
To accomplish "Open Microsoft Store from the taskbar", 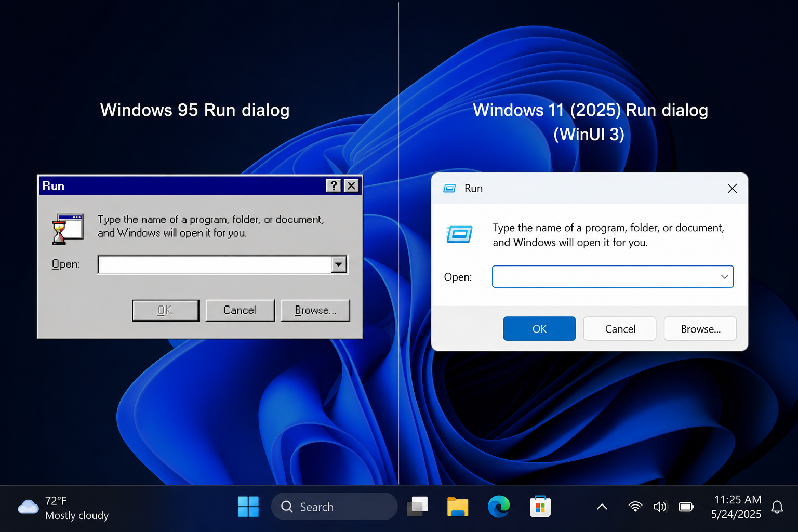I will (x=540, y=507).
